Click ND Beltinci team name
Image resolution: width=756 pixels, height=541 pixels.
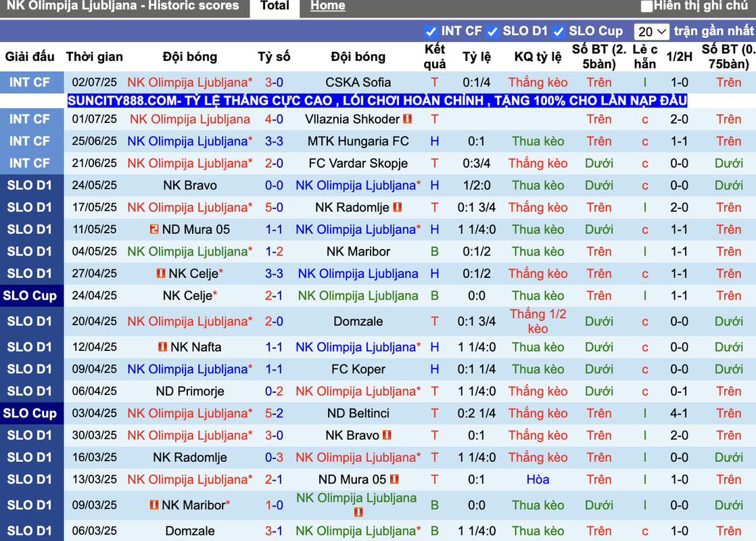click(358, 413)
